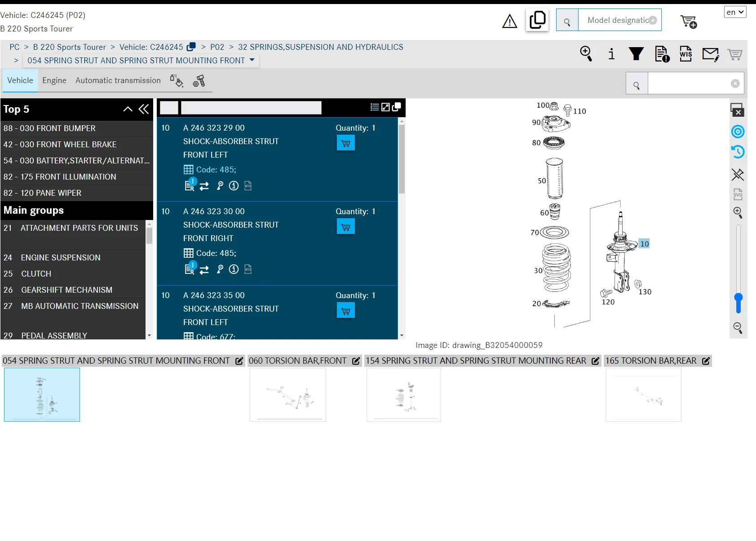The height and width of the screenshot is (541, 756).
Task: Click replacement arrows icon for A 246 323 30 00
Action: click(x=204, y=270)
